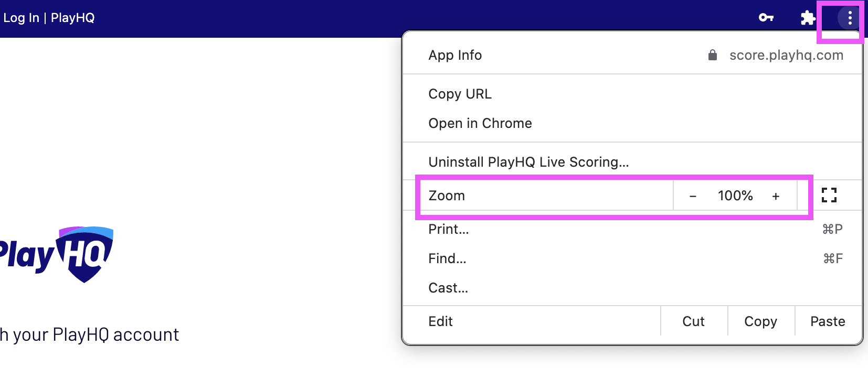The image size is (868, 368).
Task: Choose Print from the menu
Action: tap(448, 229)
